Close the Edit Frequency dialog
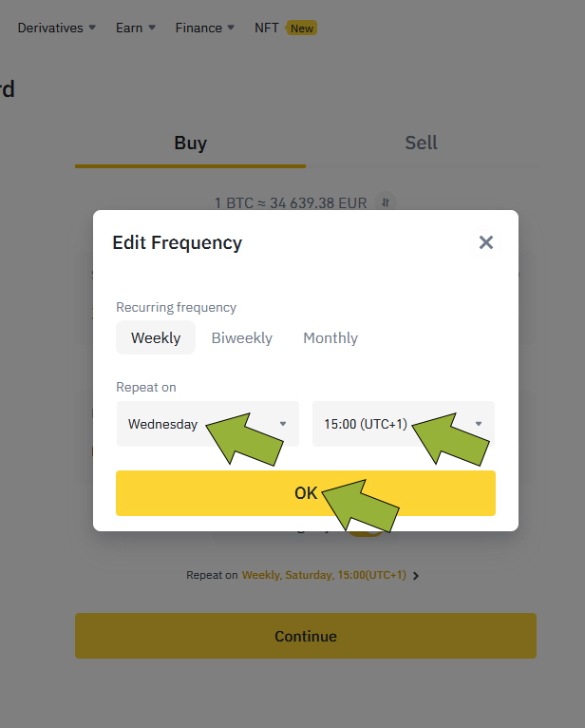585x728 pixels. point(486,242)
